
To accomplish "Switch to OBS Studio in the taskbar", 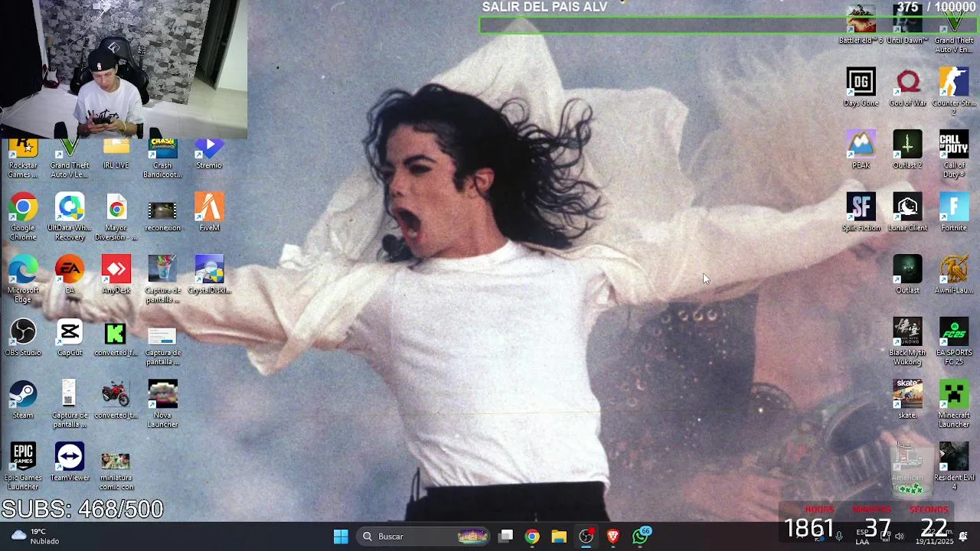I will pos(586,536).
